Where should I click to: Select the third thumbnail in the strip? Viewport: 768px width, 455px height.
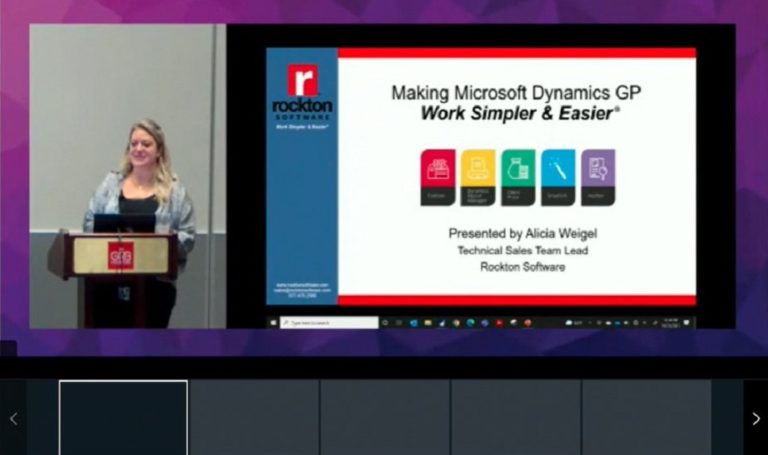385,418
